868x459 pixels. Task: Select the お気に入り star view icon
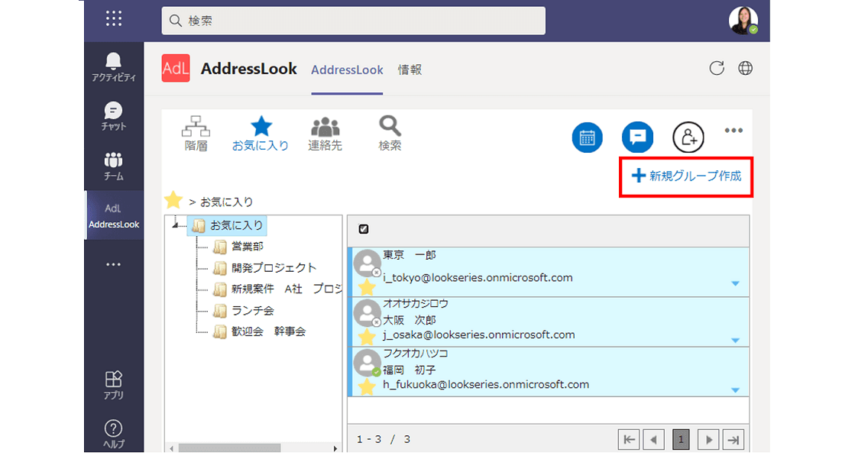pyautogui.click(x=261, y=131)
